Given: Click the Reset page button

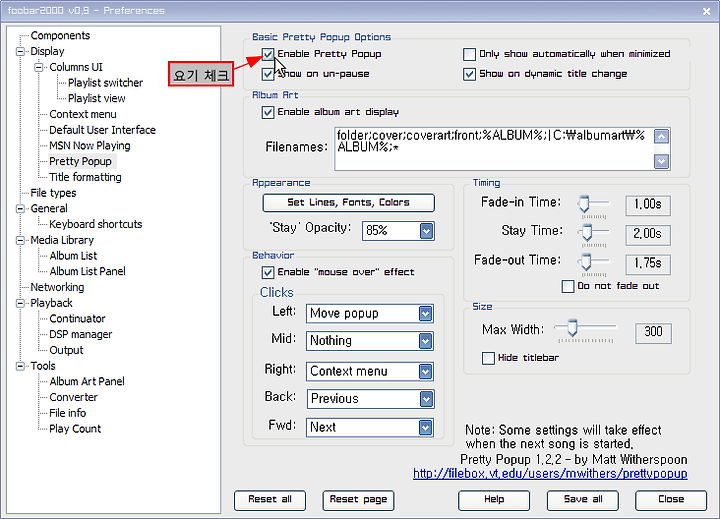Looking at the screenshot, I should [358, 500].
